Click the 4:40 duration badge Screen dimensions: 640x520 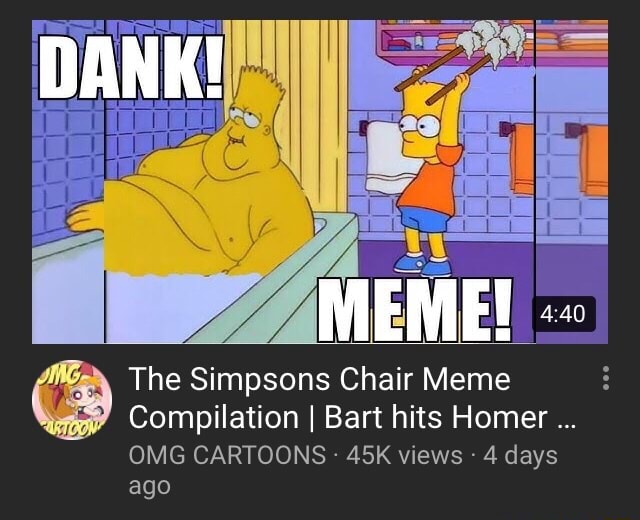pos(564,313)
